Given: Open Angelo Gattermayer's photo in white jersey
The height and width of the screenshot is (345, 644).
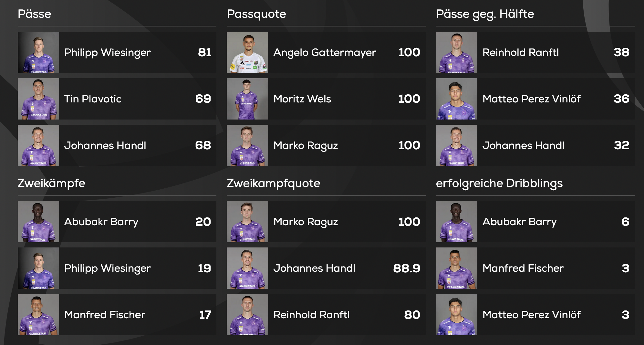Looking at the screenshot, I should (247, 52).
